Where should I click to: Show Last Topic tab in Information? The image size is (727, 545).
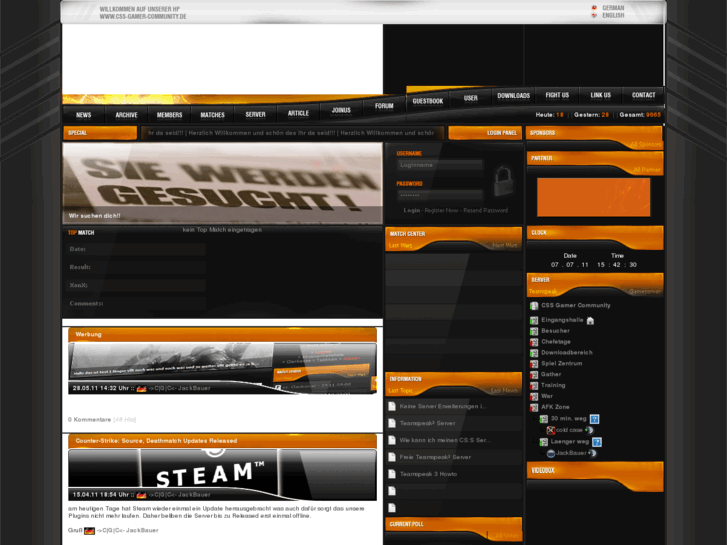pos(401,391)
